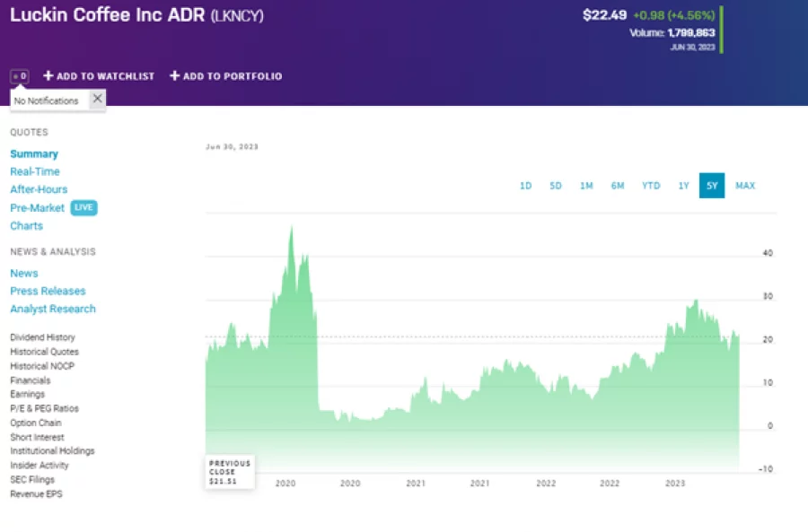This screenshot has width=808, height=532.
Task: Open Historical NOCP
Action: pos(41,366)
